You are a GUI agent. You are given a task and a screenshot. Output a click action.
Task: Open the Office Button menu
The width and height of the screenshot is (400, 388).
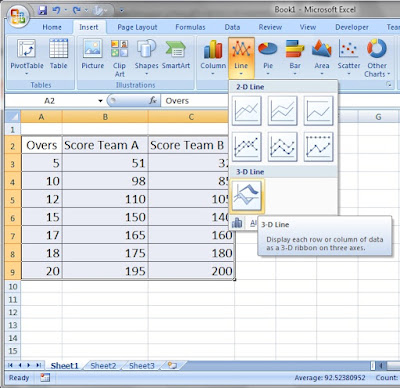click(x=18, y=16)
